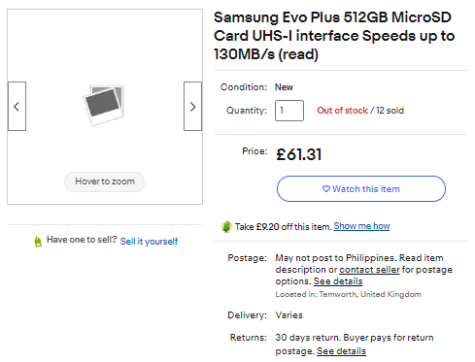This screenshot has width=475, height=362.
Task: Click the contact seller link
Action: coord(369,270)
